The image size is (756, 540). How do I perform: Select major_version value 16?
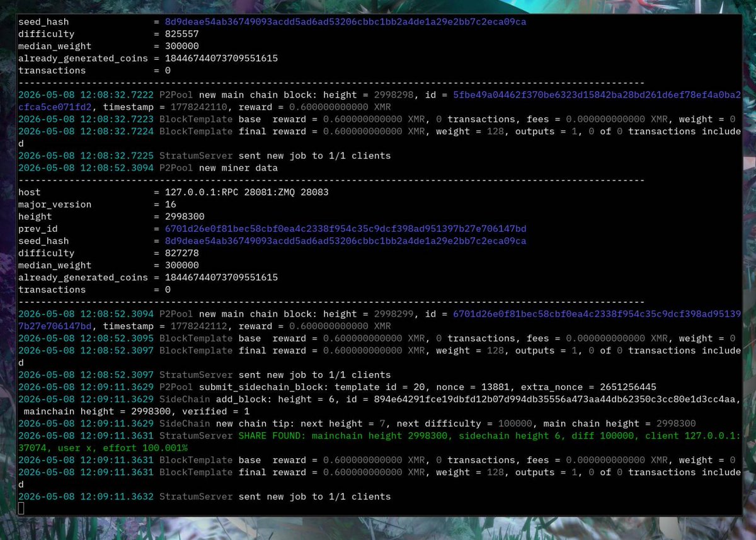171,205
